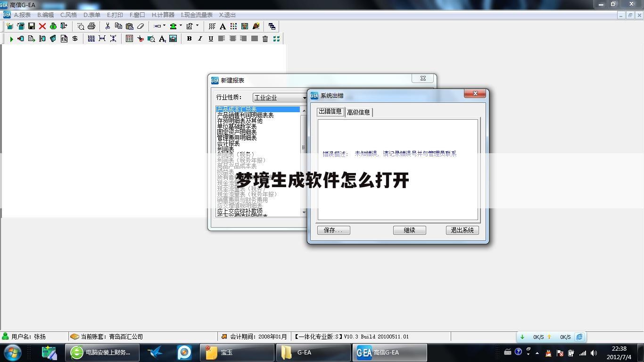Expand the green arrow tool dropdown

(x=181, y=26)
